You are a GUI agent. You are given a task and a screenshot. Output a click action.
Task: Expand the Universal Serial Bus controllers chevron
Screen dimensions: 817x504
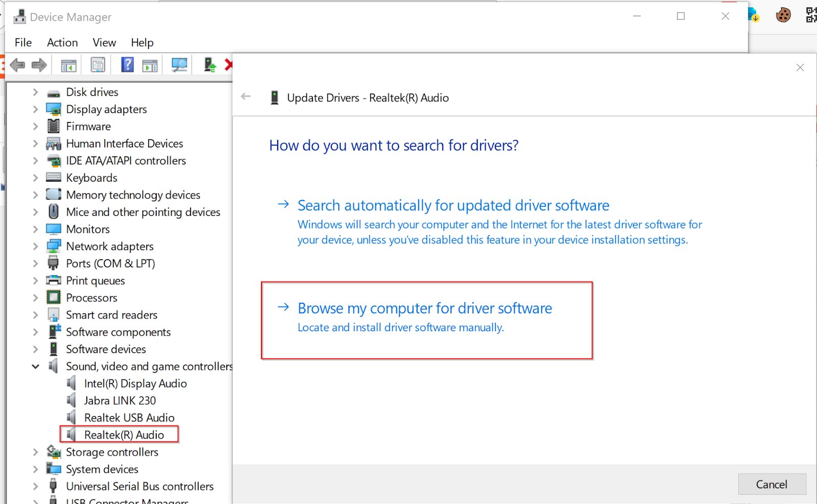[x=35, y=486]
